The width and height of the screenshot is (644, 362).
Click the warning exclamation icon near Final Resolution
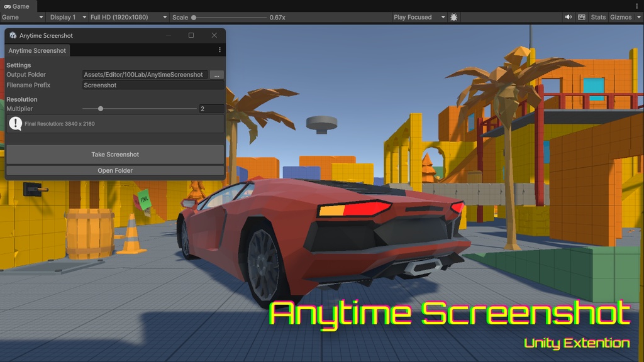(14, 124)
